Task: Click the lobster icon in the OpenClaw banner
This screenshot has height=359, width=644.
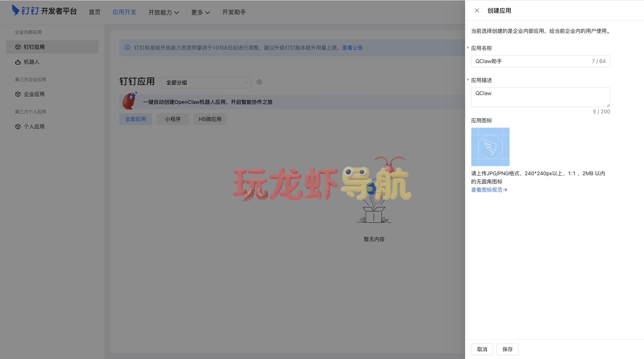Action: (x=130, y=101)
